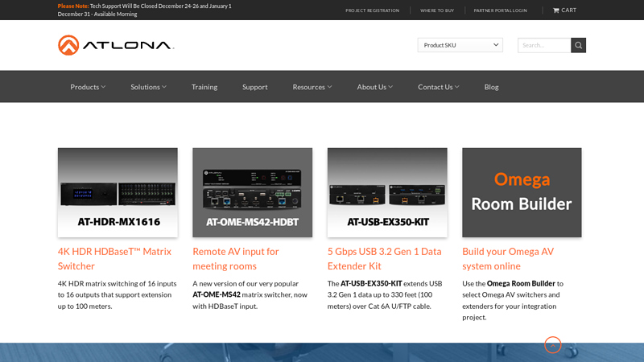Viewport: 644px width, 362px height.
Task: Open the Where To Buy link
Action: tap(437, 10)
